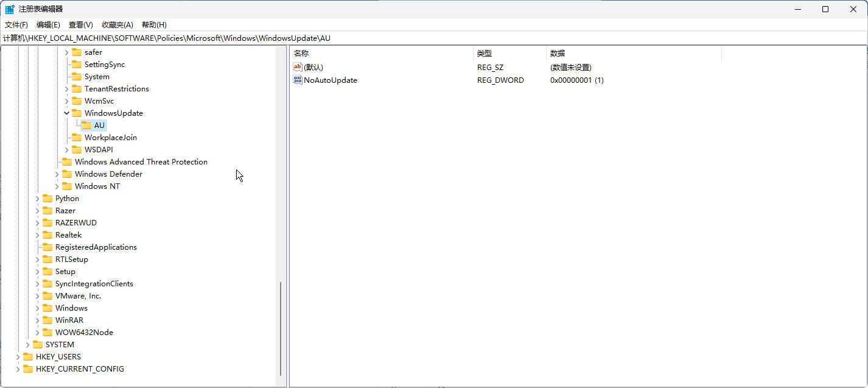Screen dimensions: 868x388
Task: Click the HKEY_CURRENT_CONFIG folder icon
Action: 29,369
